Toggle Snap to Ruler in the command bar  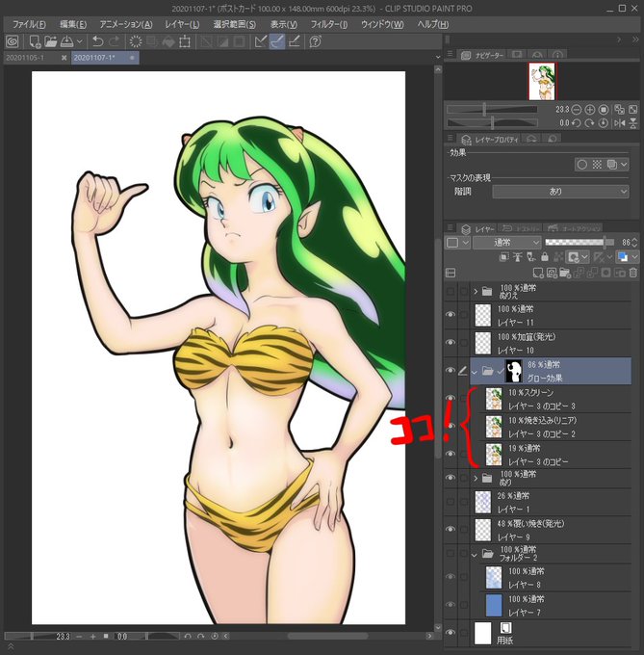[261, 41]
